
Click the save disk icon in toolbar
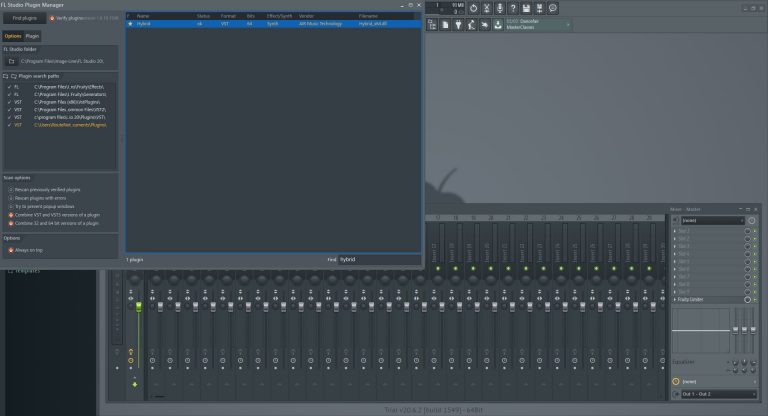click(527, 8)
